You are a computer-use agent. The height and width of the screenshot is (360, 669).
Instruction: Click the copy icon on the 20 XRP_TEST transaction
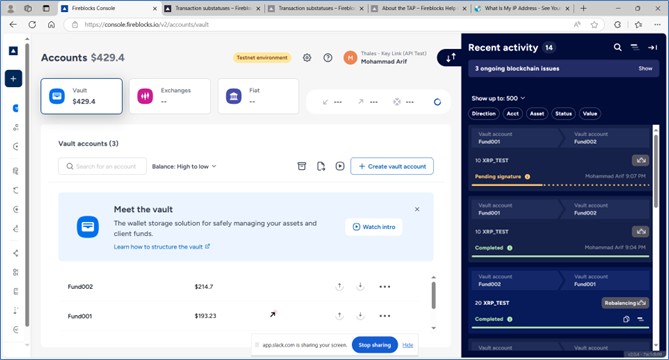[x=626, y=319]
